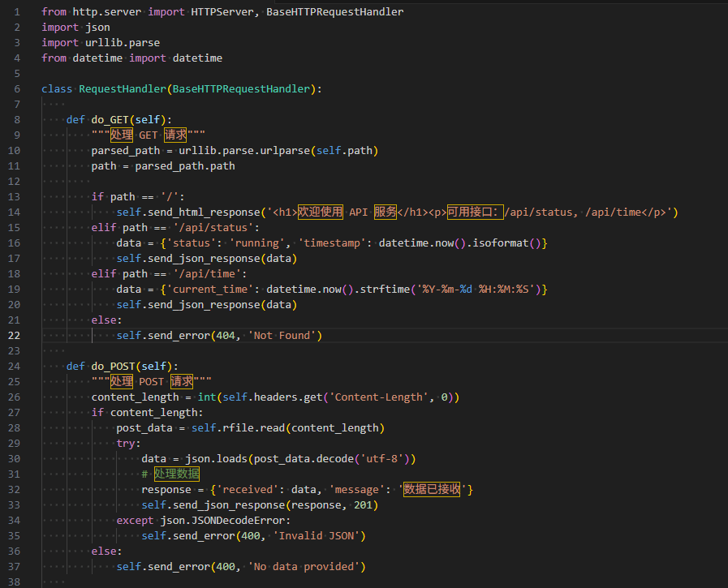Click the 'except' keyword on line 34

tap(135, 520)
